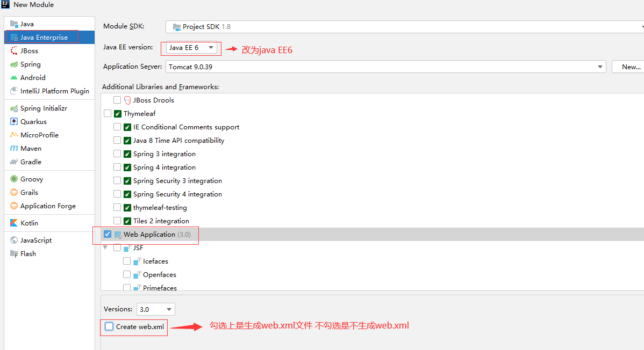
Task: Click the Primefaces row label
Action: (x=160, y=288)
